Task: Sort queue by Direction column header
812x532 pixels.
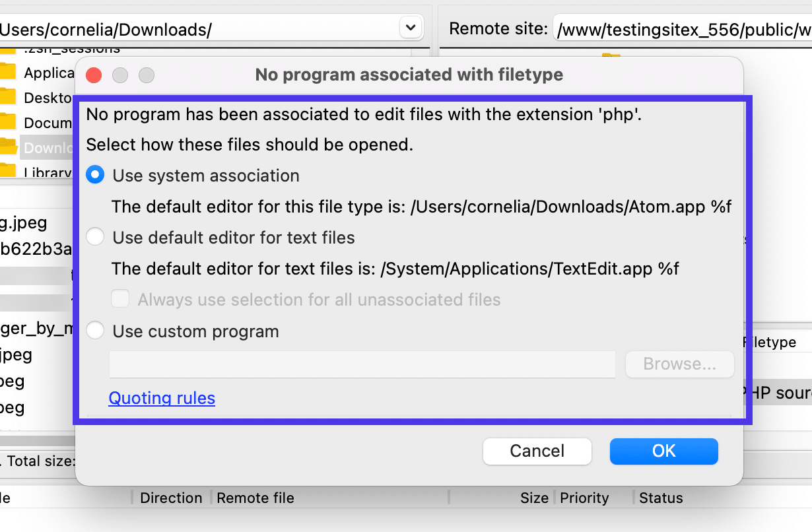Action: [x=171, y=498]
